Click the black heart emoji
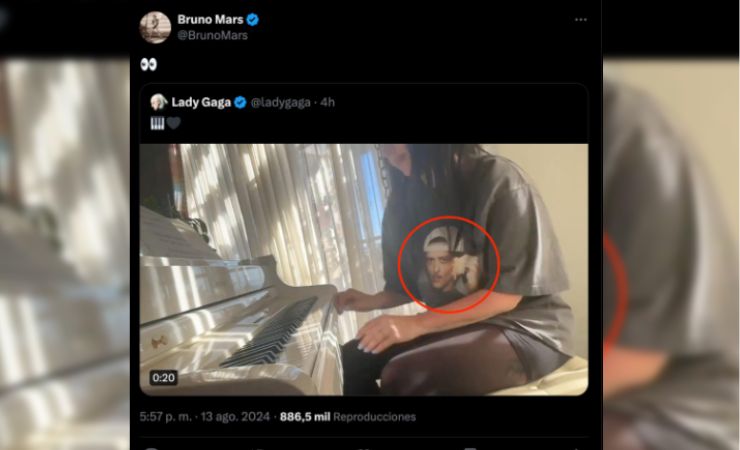The width and height of the screenshot is (740, 450). (172, 123)
